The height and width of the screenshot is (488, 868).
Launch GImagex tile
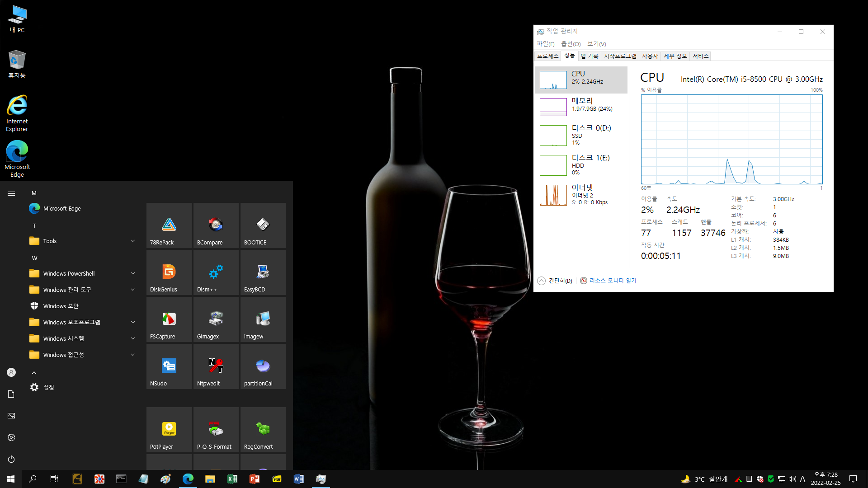point(216,319)
